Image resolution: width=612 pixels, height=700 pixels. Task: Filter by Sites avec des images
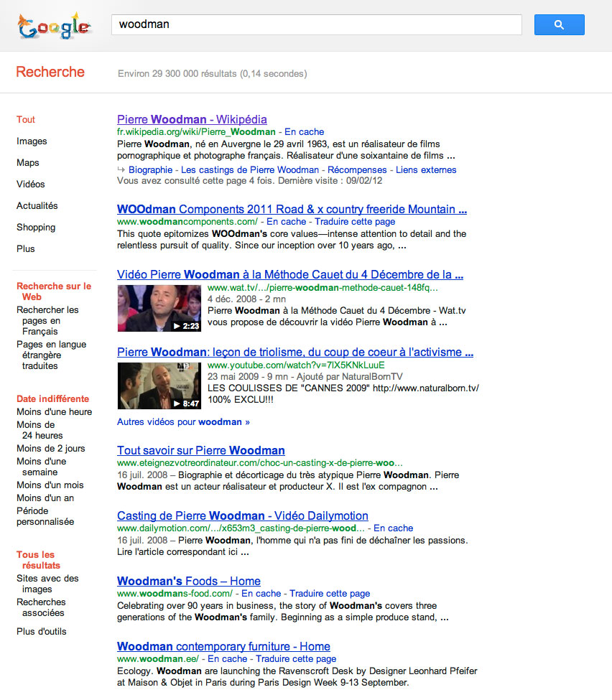47,584
